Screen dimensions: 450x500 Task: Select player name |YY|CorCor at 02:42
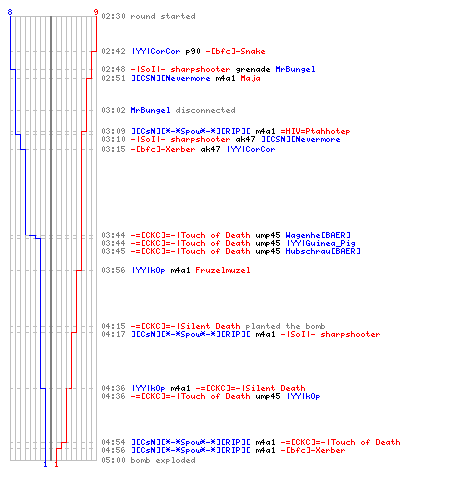[x=156, y=51]
